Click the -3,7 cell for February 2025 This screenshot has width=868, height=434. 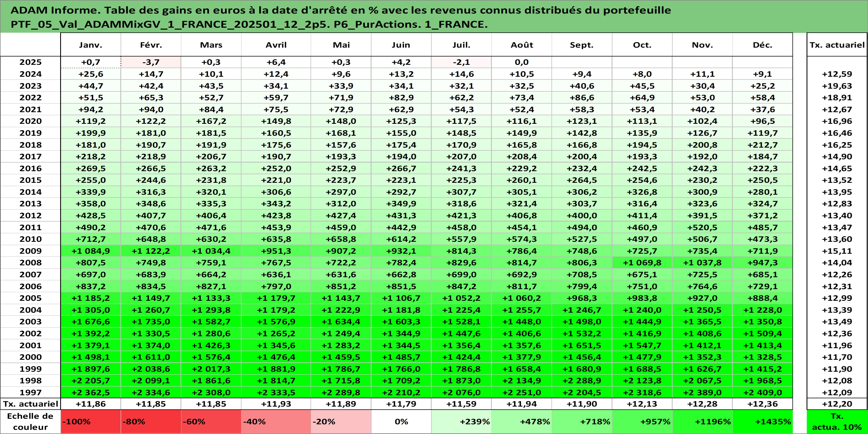click(151, 62)
